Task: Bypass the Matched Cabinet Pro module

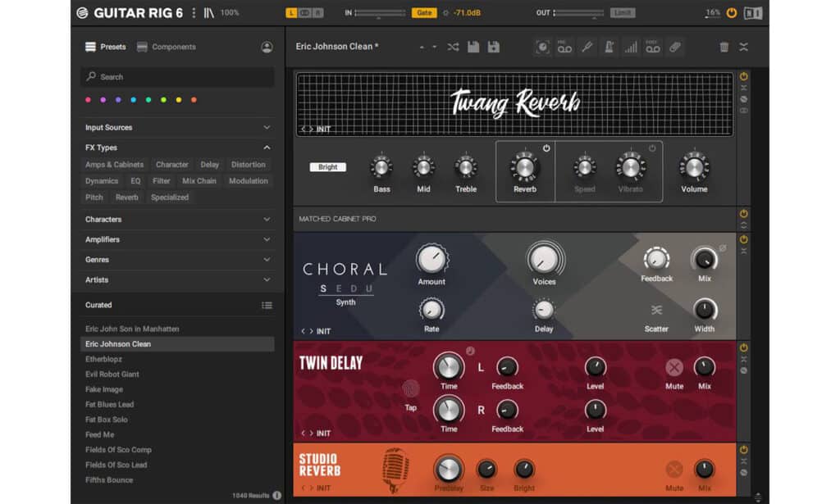Action: click(743, 213)
